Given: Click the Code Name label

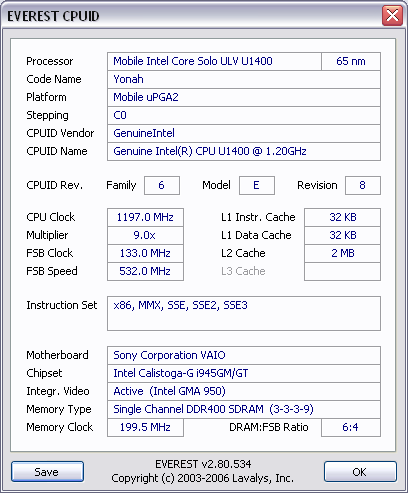Looking at the screenshot, I should click(54, 79).
